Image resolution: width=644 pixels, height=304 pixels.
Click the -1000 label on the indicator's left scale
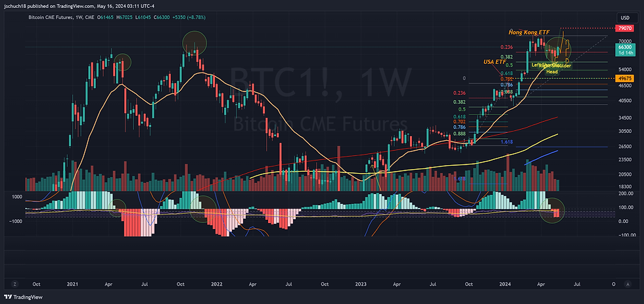click(x=16, y=221)
